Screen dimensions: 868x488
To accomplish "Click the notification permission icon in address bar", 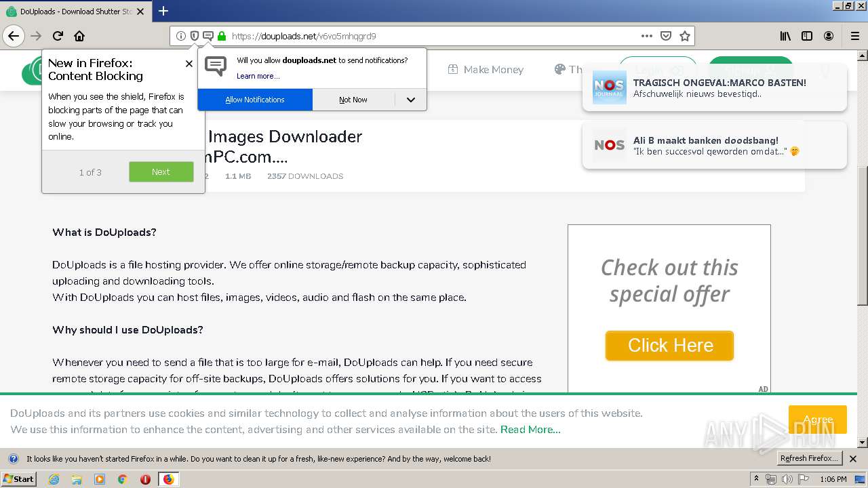I will pos(208,36).
